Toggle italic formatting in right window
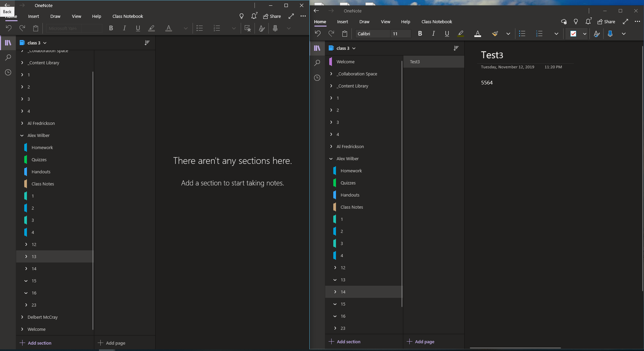This screenshot has height=351, width=644. click(433, 34)
